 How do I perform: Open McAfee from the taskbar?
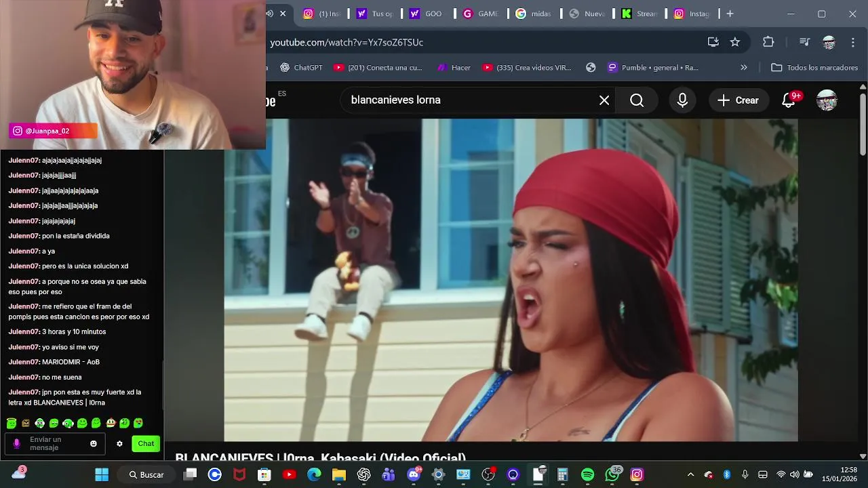click(239, 474)
